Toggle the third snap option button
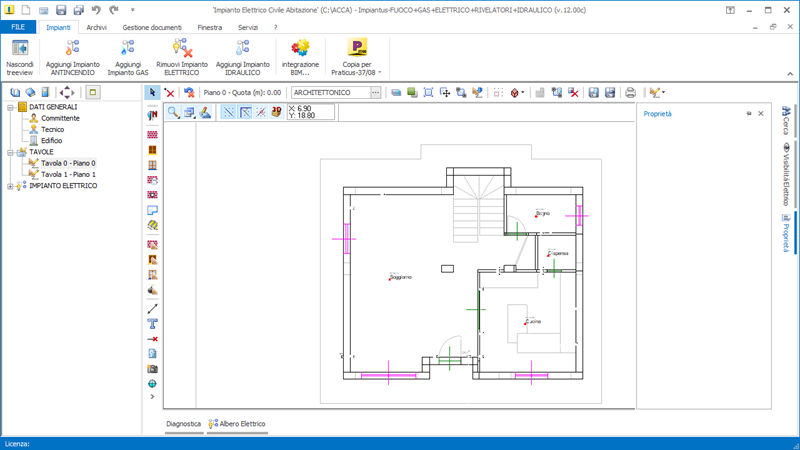 pyautogui.click(x=261, y=112)
